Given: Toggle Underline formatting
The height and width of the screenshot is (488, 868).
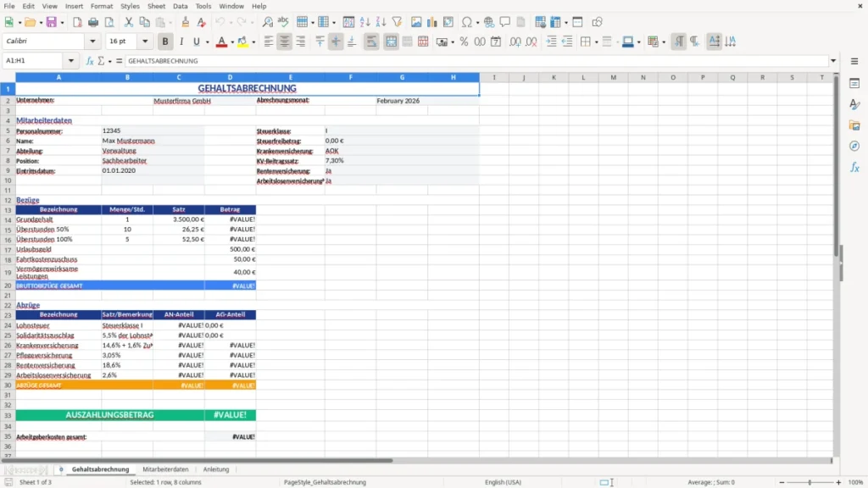Looking at the screenshot, I should pyautogui.click(x=197, y=42).
